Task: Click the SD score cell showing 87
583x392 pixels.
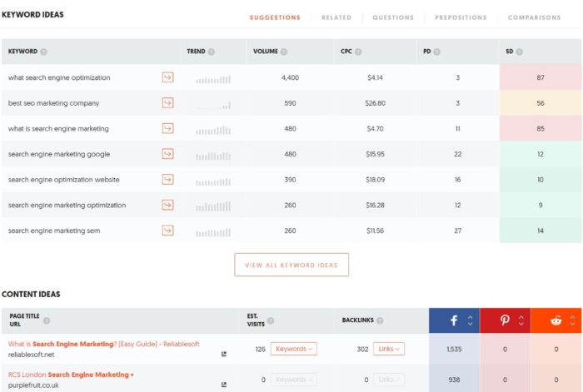Action: point(541,77)
